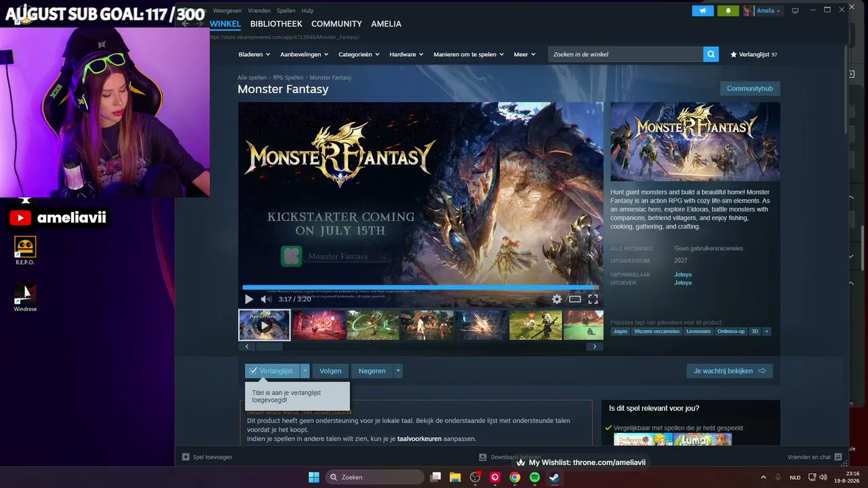Viewport: 868px width, 488px height.
Task: Enter fullscreen on the trailer video
Action: pos(593,299)
